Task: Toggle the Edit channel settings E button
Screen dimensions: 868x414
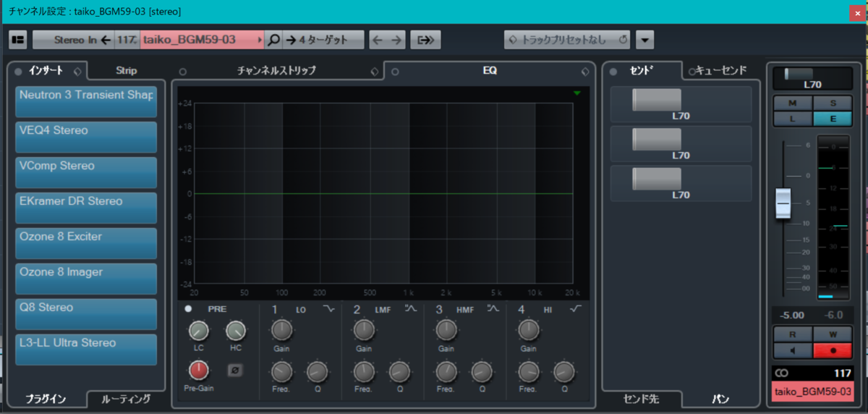Action: coord(832,119)
